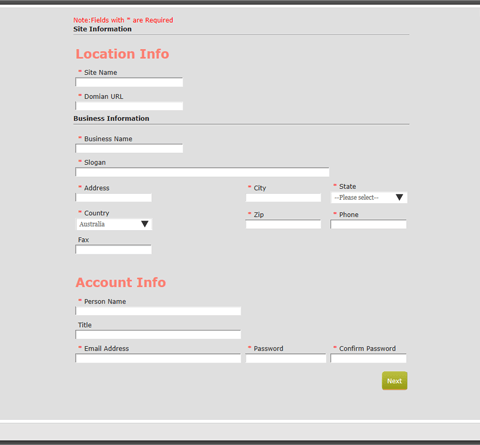The height and width of the screenshot is (445, 480).
Task: Click the Country dropdown arrow icon
Action: click(145, 224)
